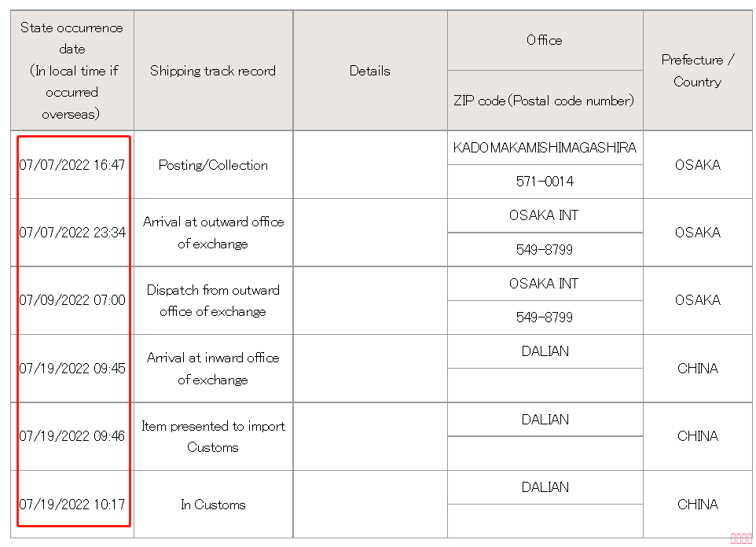Select the "Office" header cell
This screenshot has width=756, height=547.
[545, 40]
